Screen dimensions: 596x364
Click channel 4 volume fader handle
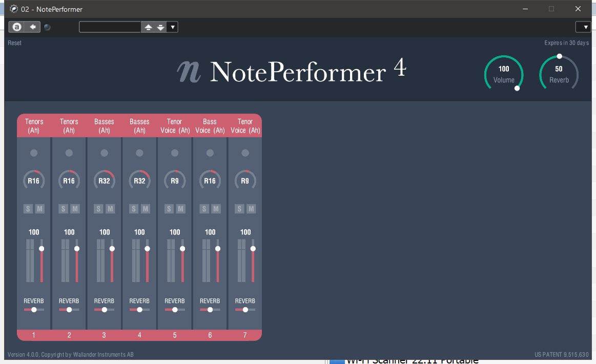[147, 249]
